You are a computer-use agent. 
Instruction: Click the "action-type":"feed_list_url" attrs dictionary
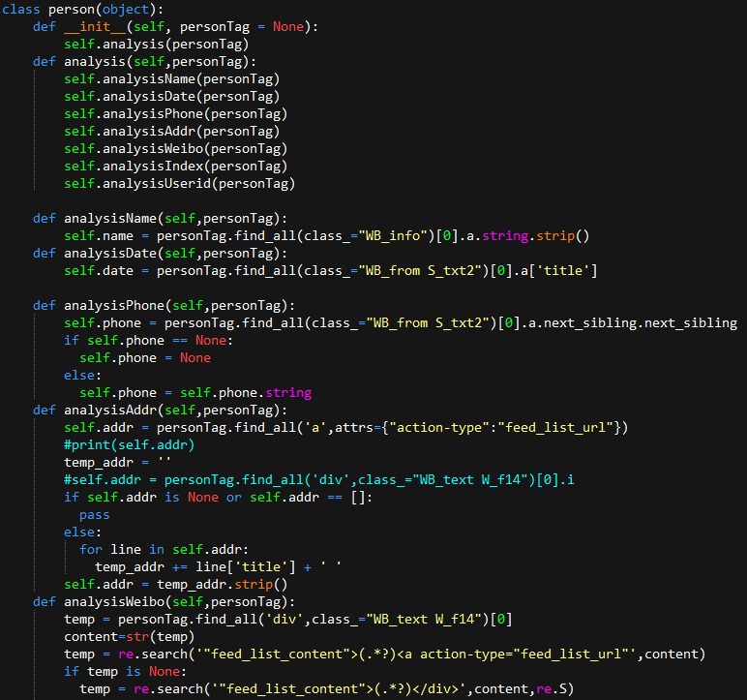tap(500, 428)
